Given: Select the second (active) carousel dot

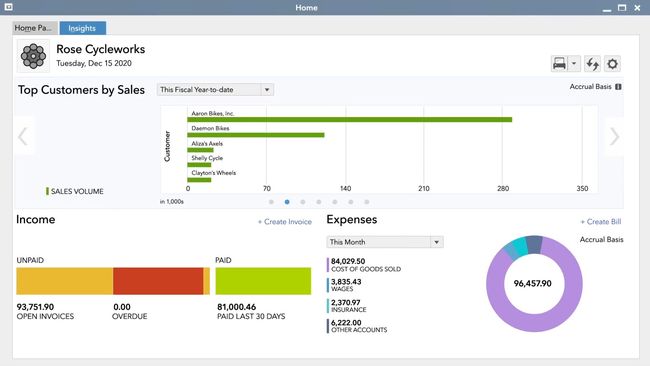Looking at the screenshot, I should (x=287, y=202).
